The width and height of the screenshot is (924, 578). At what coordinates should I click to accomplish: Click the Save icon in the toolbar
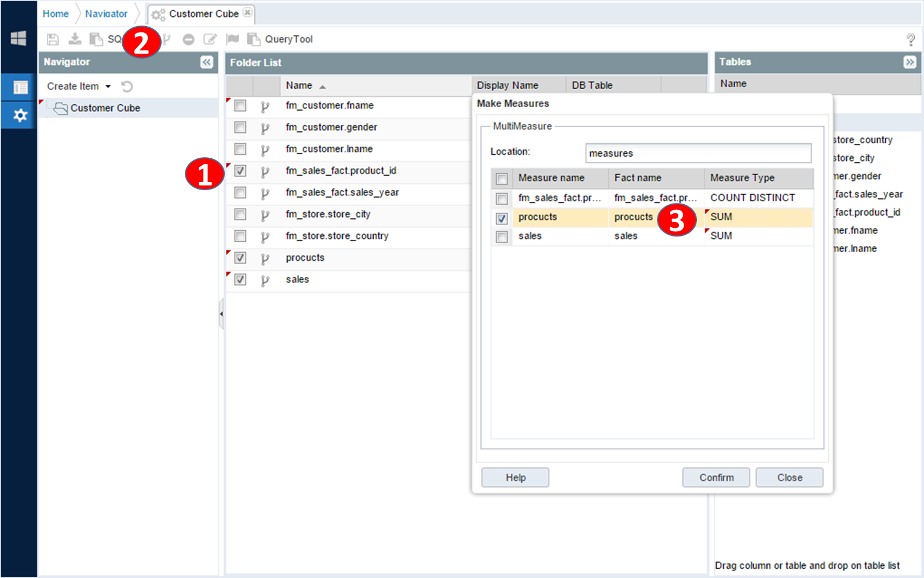(53, 39)
